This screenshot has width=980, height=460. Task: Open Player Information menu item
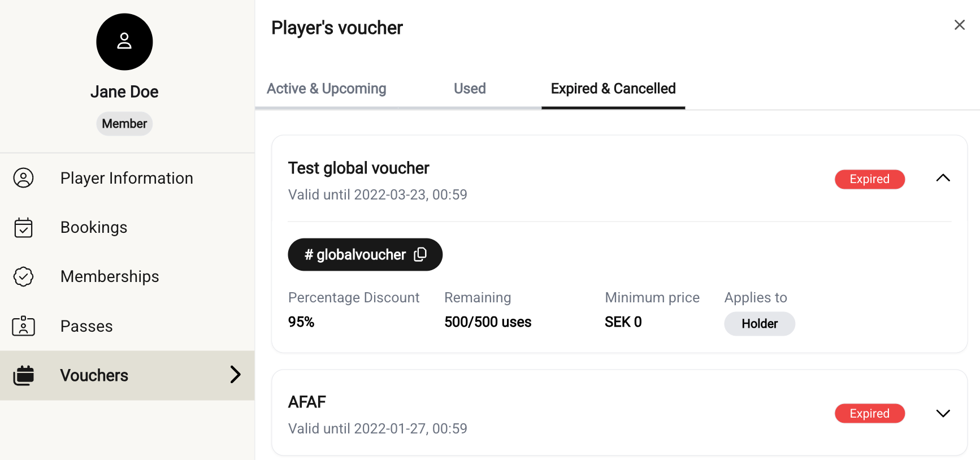[127, 178]
